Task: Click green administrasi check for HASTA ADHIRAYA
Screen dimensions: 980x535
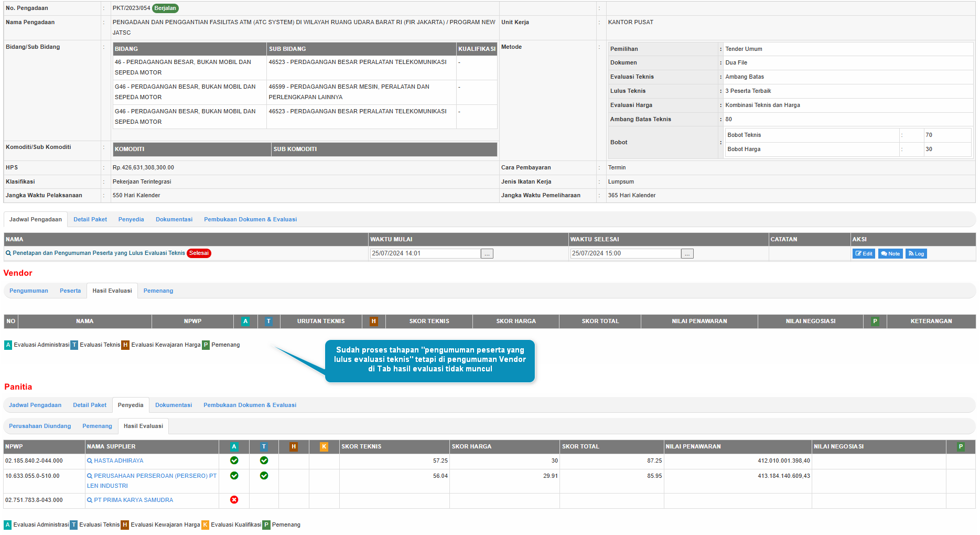Action: (x=234, y=461)
